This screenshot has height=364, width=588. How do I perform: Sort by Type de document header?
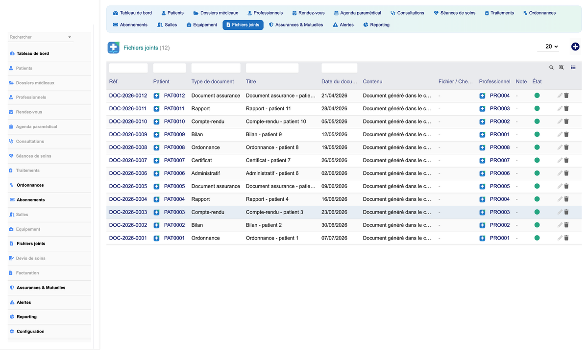[x=213, y=82]
